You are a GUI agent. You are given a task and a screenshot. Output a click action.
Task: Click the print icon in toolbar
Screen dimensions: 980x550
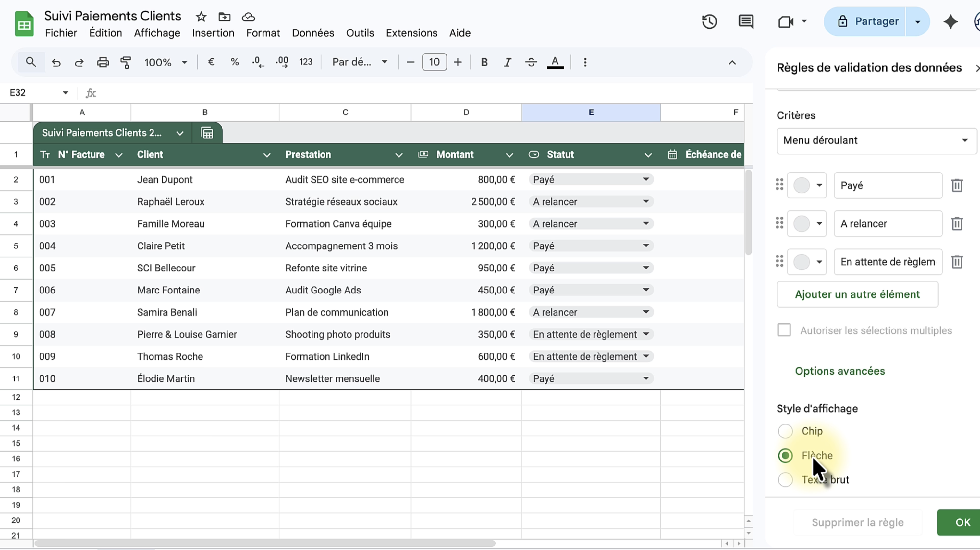(103, 62)
